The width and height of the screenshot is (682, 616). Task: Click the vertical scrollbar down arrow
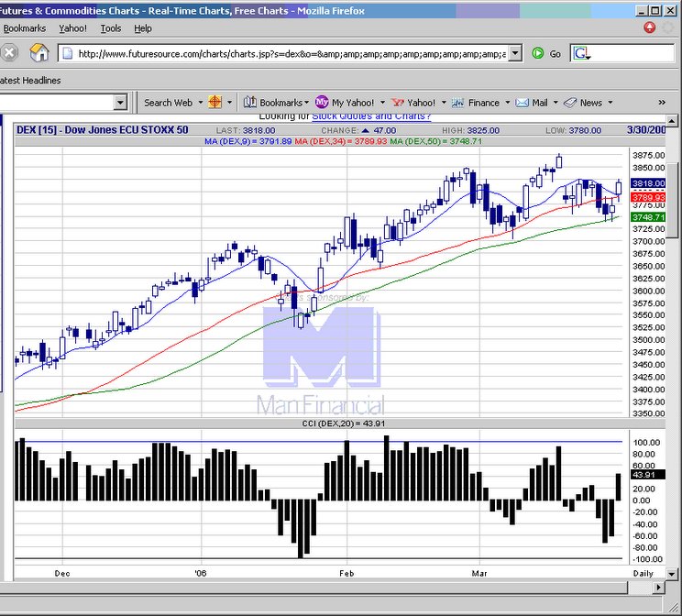[x=672, y=574]
